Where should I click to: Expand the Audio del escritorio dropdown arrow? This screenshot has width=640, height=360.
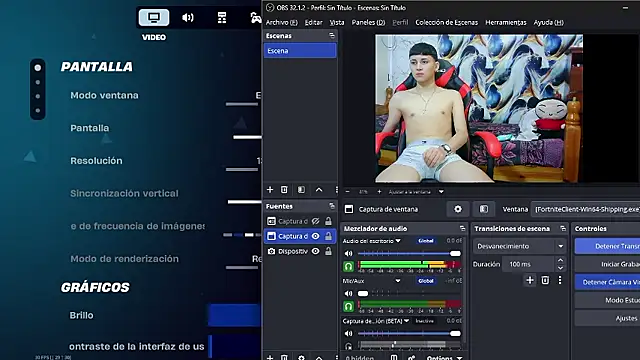pyautogui.click(x=398, y=241)
